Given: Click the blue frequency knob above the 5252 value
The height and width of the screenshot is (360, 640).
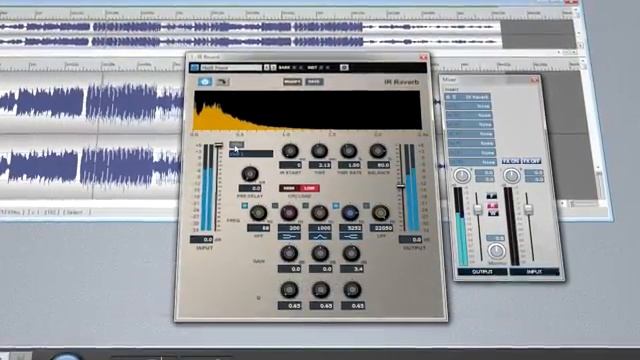Looking at the screenshot, I should pyautogui.click(x=350, y=213).
